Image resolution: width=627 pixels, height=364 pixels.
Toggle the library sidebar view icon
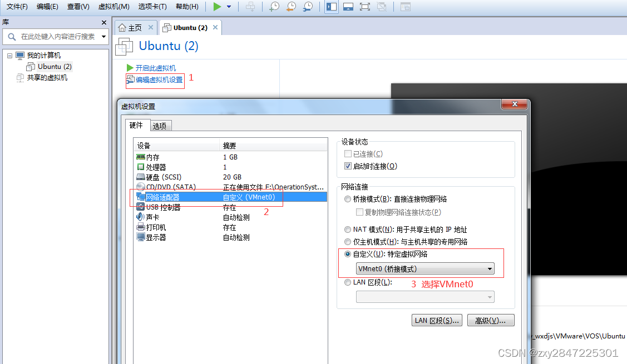pos(332,7)
